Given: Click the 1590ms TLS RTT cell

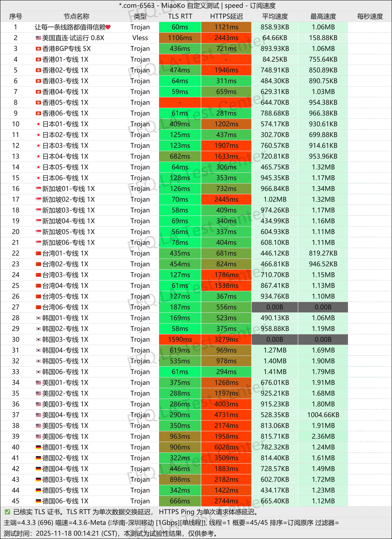Looking at the screenshot, I should point(180,340).
